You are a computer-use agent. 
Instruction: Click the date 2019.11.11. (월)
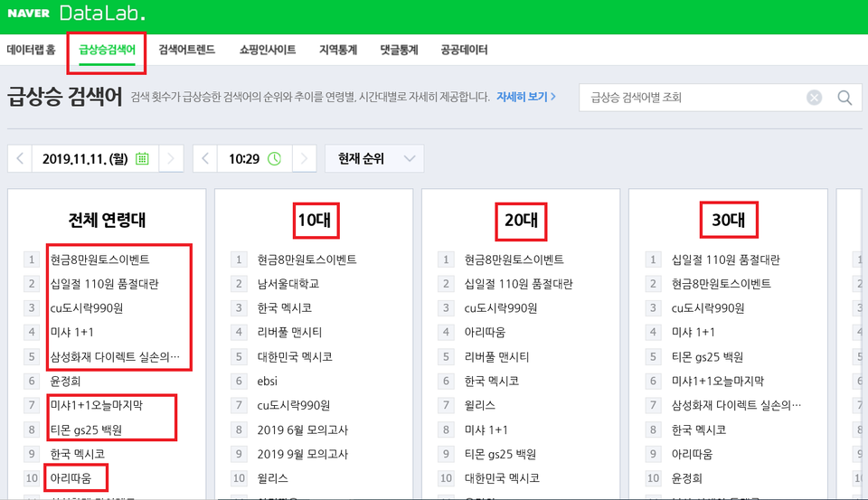85,159
